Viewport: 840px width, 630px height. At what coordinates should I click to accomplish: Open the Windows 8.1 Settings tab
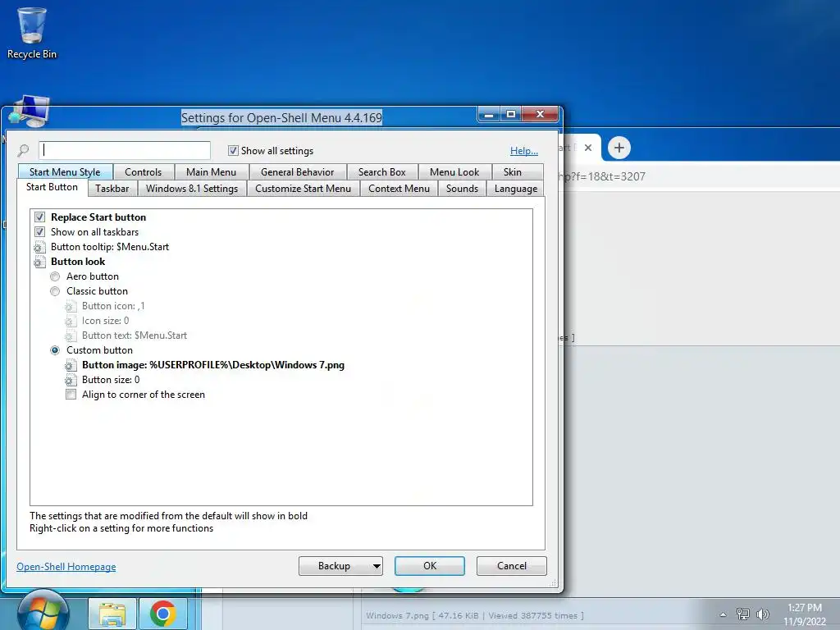[x=192, y=189]
